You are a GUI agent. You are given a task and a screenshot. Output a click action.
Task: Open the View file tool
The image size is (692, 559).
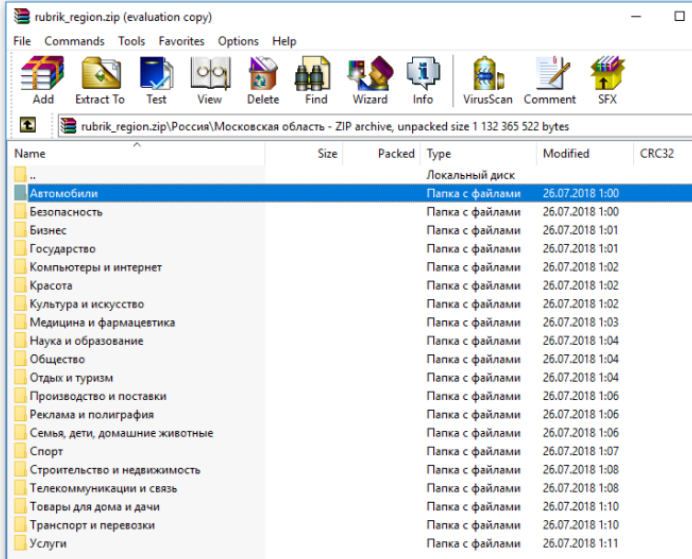pos(210,80)
